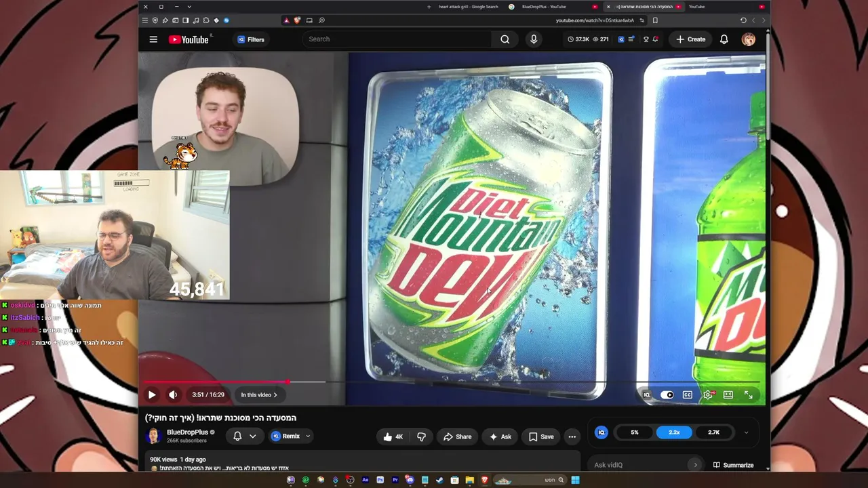The width and height of the screenshot is (868, 488).
Task: Open Photoshop from the taskbar
Action: [380, 480]
